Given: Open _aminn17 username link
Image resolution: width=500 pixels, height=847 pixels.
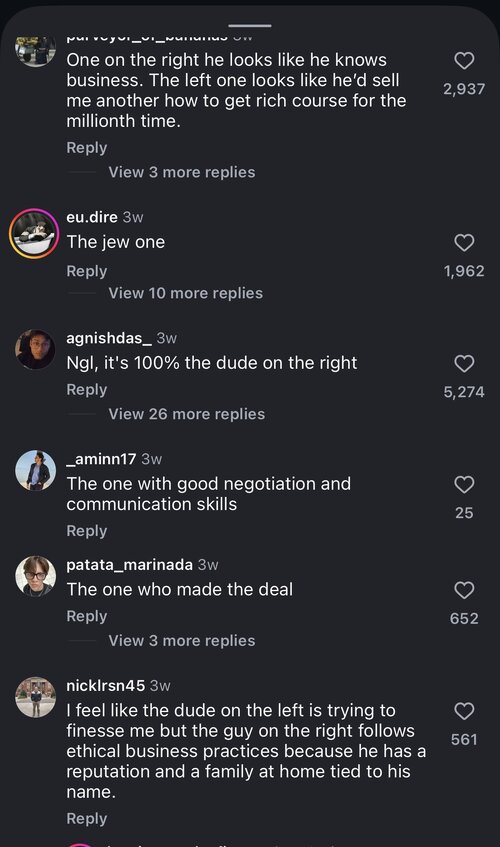Looking at the screenshot, I should click(x=101, y=459).
